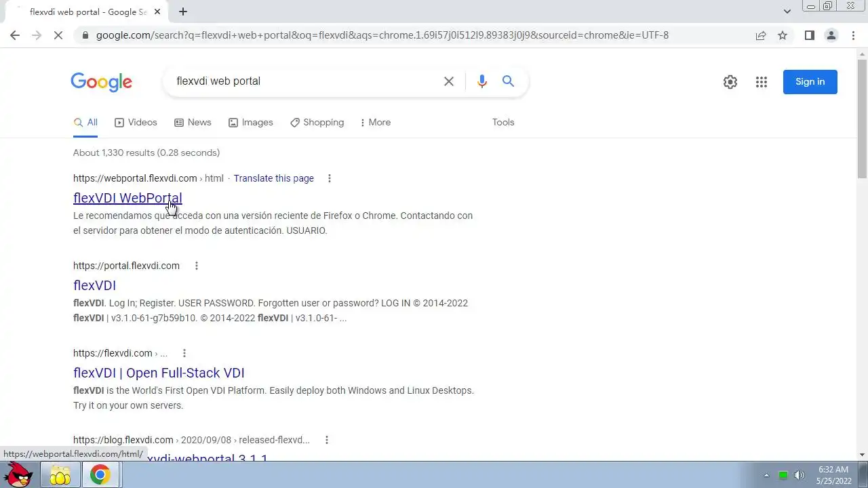Open the flexVDI WebPortal result link
Viewport: 868px width, 488px height.
[x=127, y=198]
